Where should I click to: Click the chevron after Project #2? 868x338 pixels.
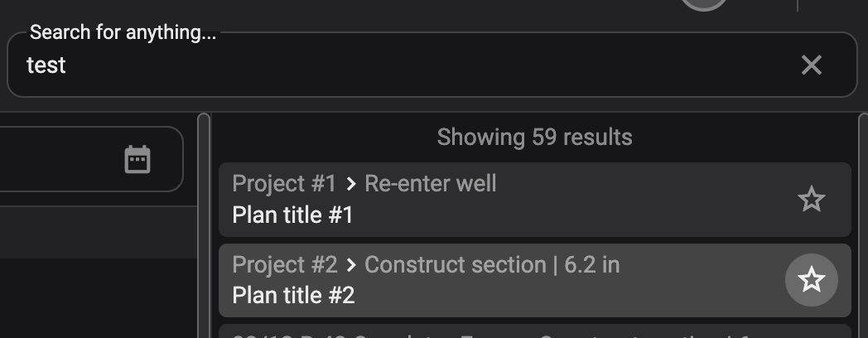coord(351,265)
